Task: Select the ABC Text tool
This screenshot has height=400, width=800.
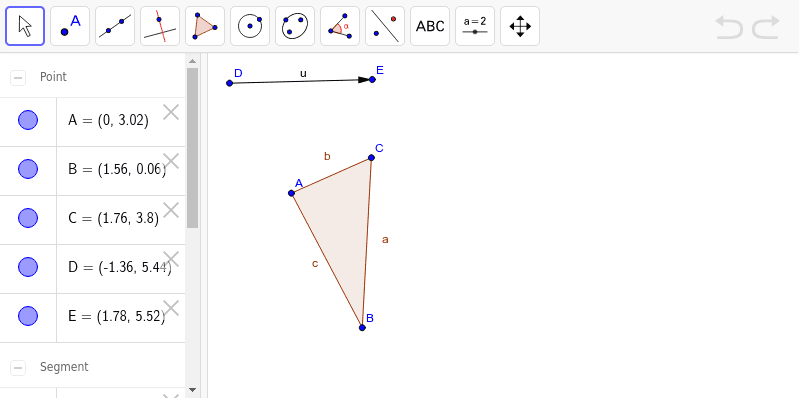Action: (x=430, y=26)
